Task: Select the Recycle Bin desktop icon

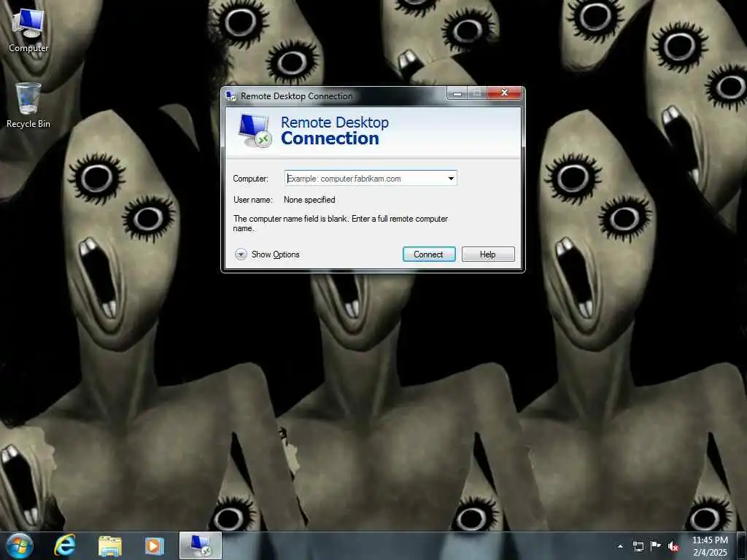Action: 28,105
